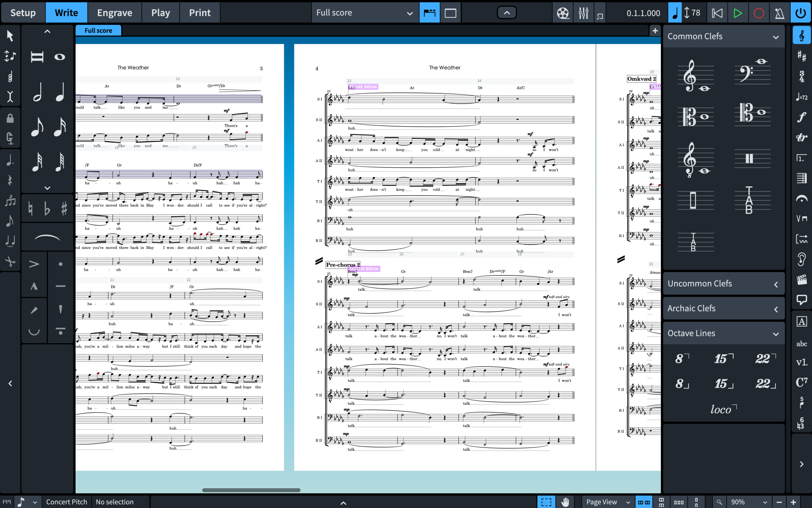
Task: Insert the 22 octave line below
Action: pos(766,383)
